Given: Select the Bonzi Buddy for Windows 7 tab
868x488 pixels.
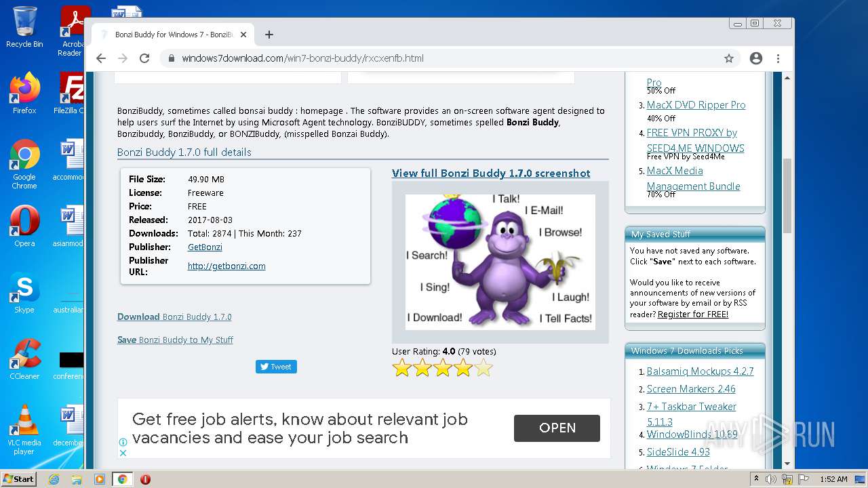Looking at the screenshot, I should (x=173, y=35).
